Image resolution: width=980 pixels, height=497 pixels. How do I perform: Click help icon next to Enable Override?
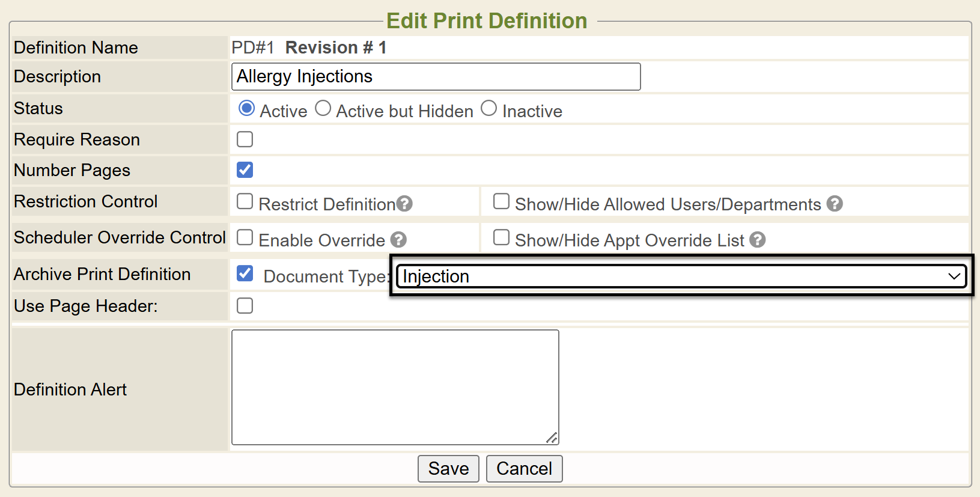[x=398, y=240]
